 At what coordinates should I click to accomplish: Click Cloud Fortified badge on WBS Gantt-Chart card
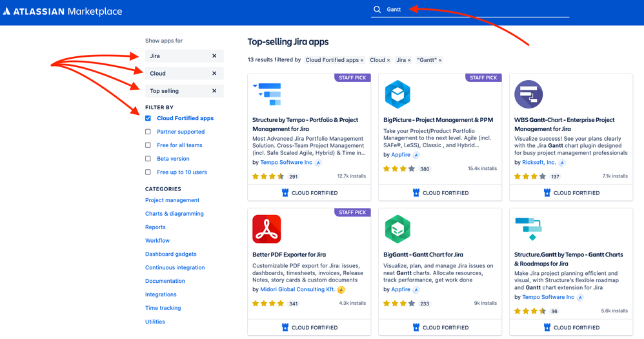coord(571,192)
